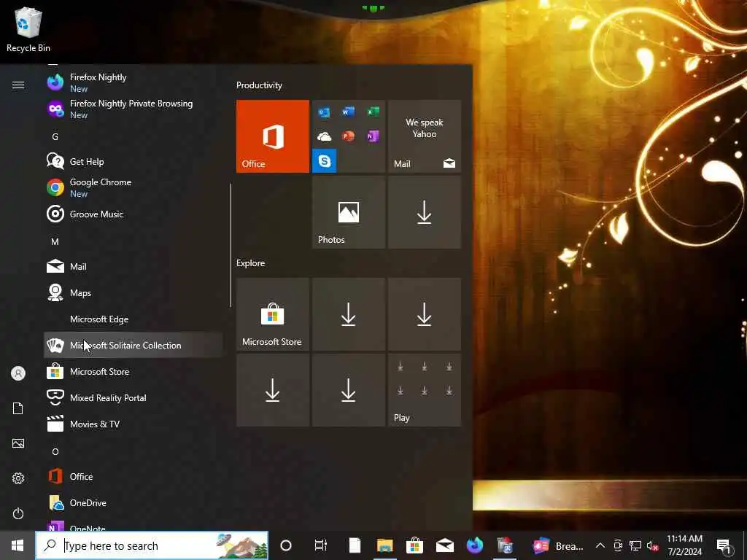Jump to letter O section header
747x560 pixels.
55,451
